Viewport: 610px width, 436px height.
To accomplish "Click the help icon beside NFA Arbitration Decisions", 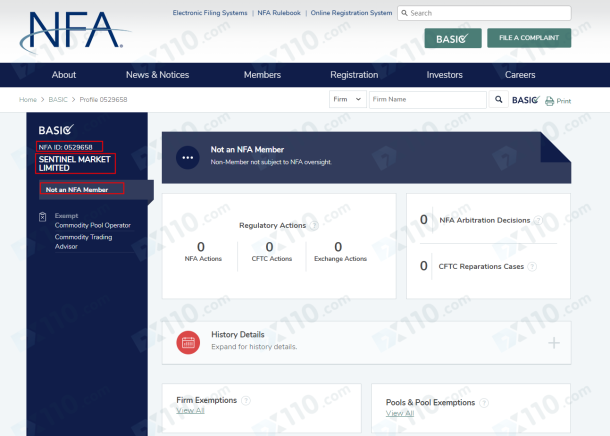I will pyautogui.click(x=538, y=221).
